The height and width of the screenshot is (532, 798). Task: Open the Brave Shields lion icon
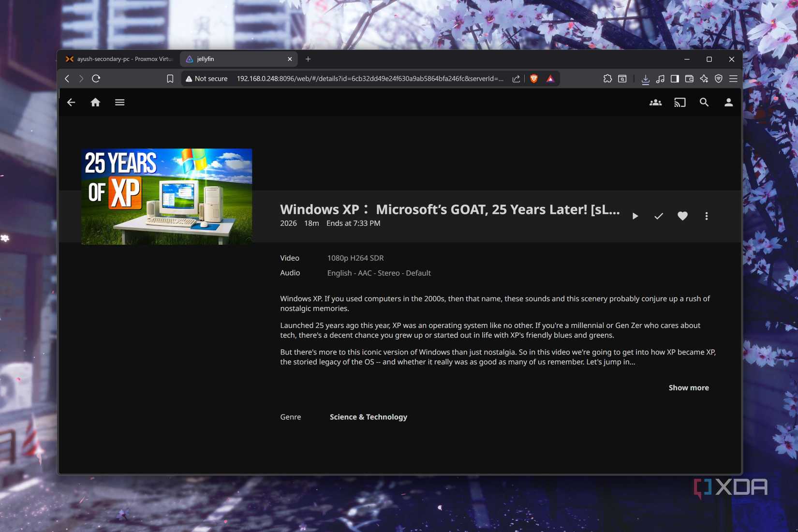tap(534, 79)
